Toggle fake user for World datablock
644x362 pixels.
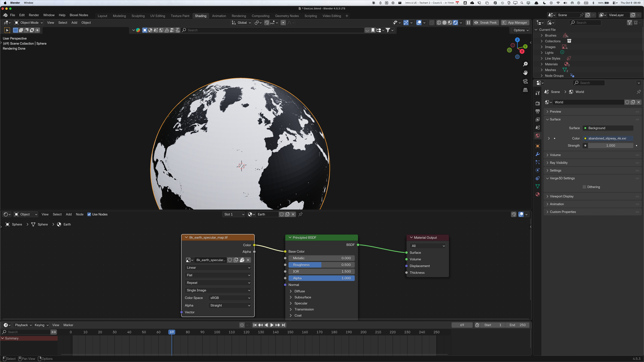[x=627, y=102]
